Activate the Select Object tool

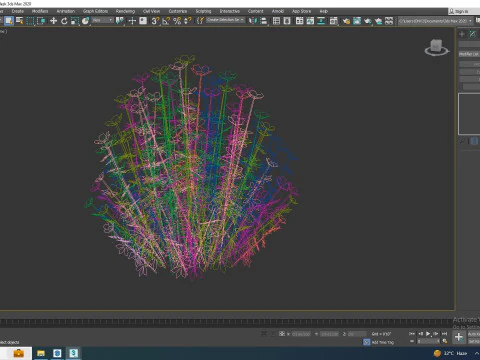pyautogui.click(x=9, y=21)
